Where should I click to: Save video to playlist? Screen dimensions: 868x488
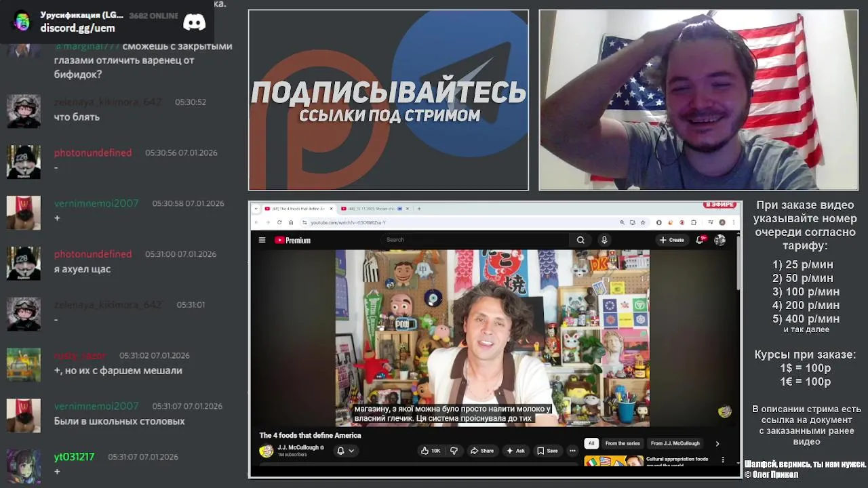pyautogui.click(x=547, y=451)
